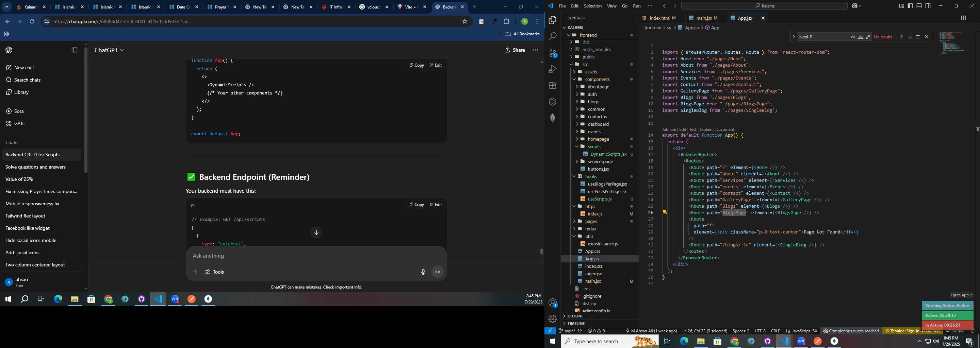The height and width of the screenshot is (348, 980).
Task: Open Source Control view in VS Code activity bar
Action: pyautogui.click(x=552, y=53)
